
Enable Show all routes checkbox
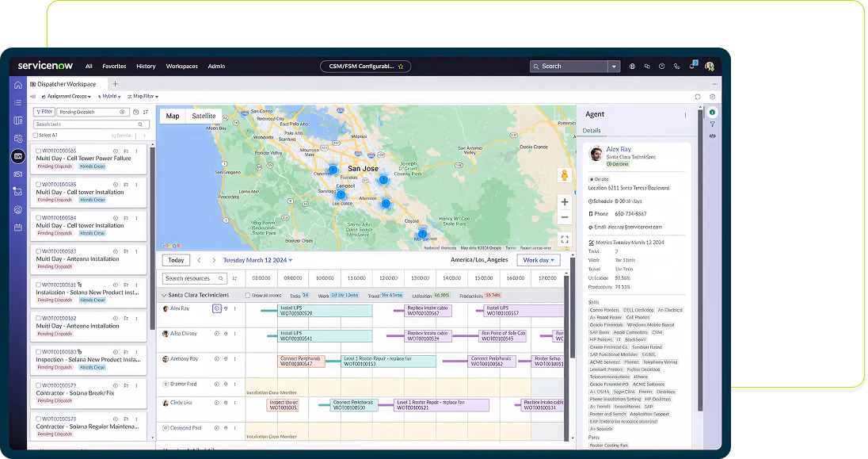tap(248, 295)
